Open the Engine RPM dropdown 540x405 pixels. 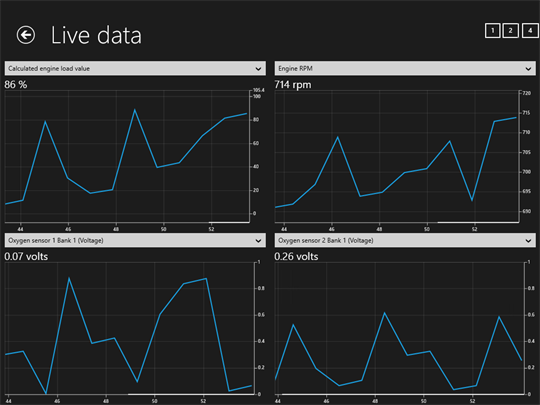[405, 69]
